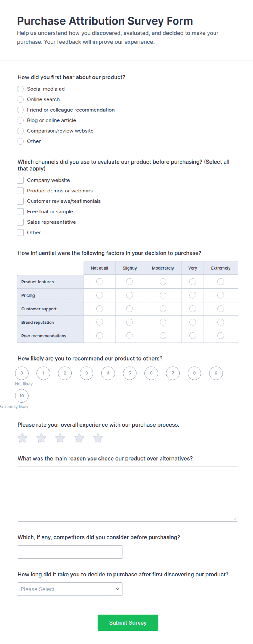Click the dropdown chevron arrow
The width and height of the screenshot is (253, 644).
(x=118, y=589)
